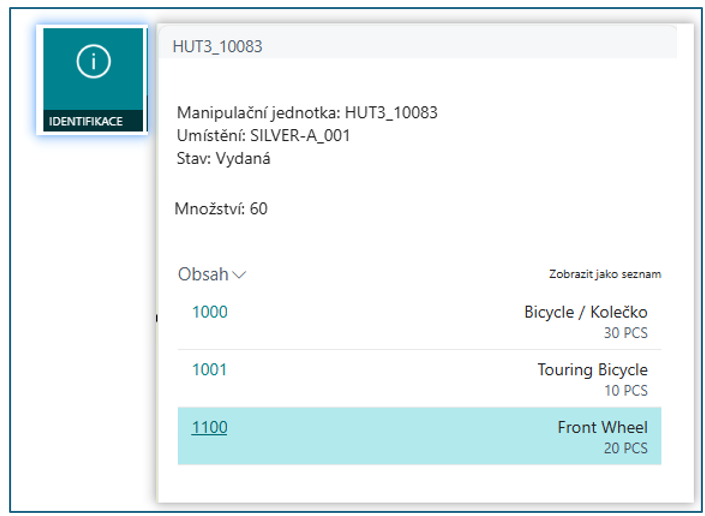Click the info circle icon on the tile
The height and width of the screenshot is (516, 705).
(92, 62)
